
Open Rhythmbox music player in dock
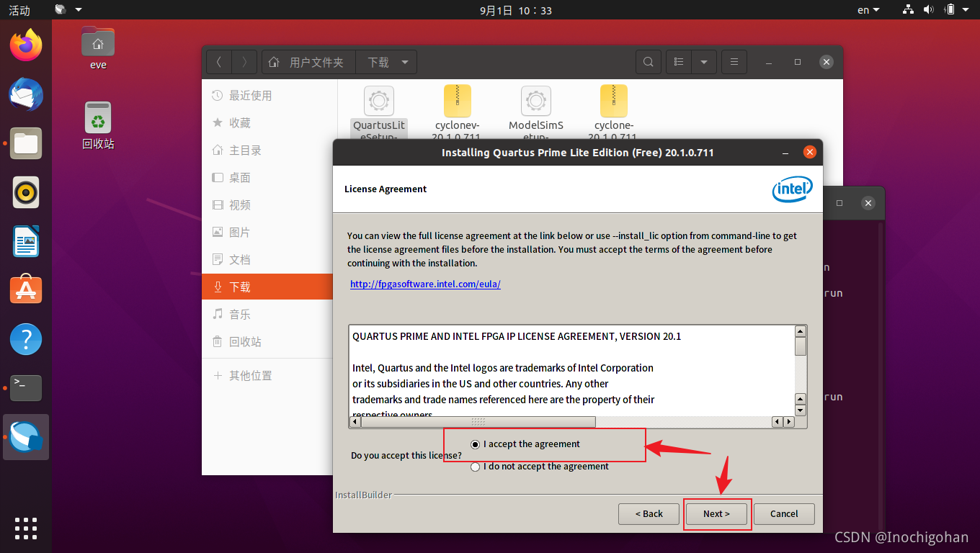26,192
